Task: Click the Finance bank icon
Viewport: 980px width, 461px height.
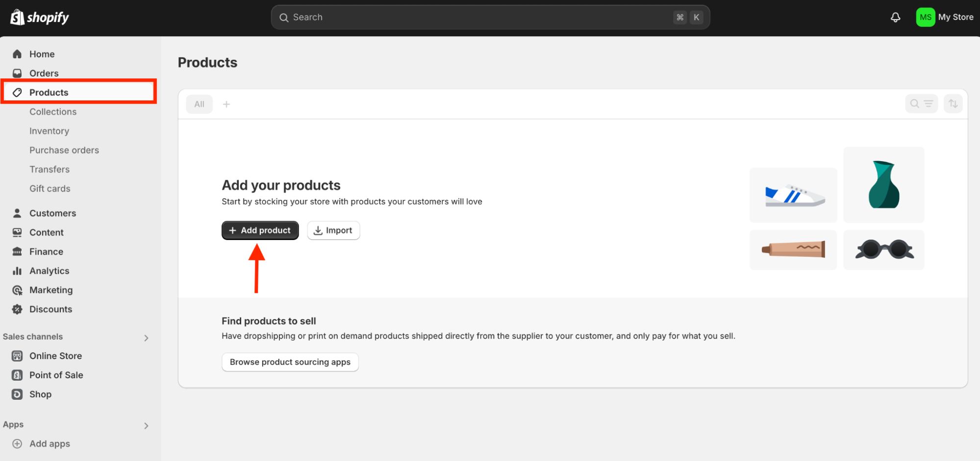Action: [x=17, y=251]
